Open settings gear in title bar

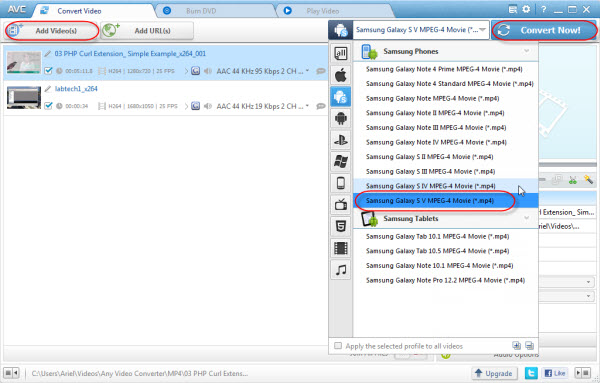[x=527, y=9]
